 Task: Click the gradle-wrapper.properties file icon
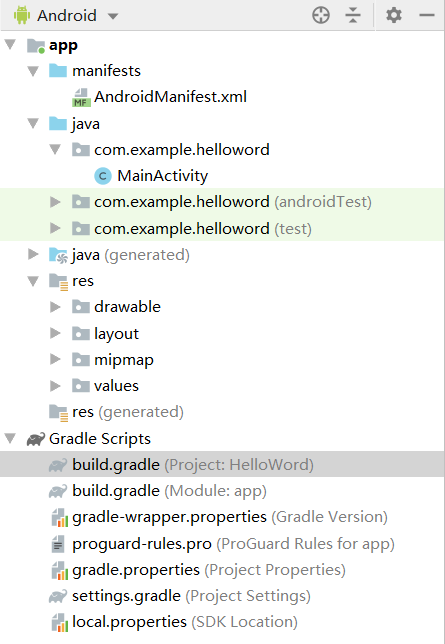pyautogui.click(x=60, y=518)
